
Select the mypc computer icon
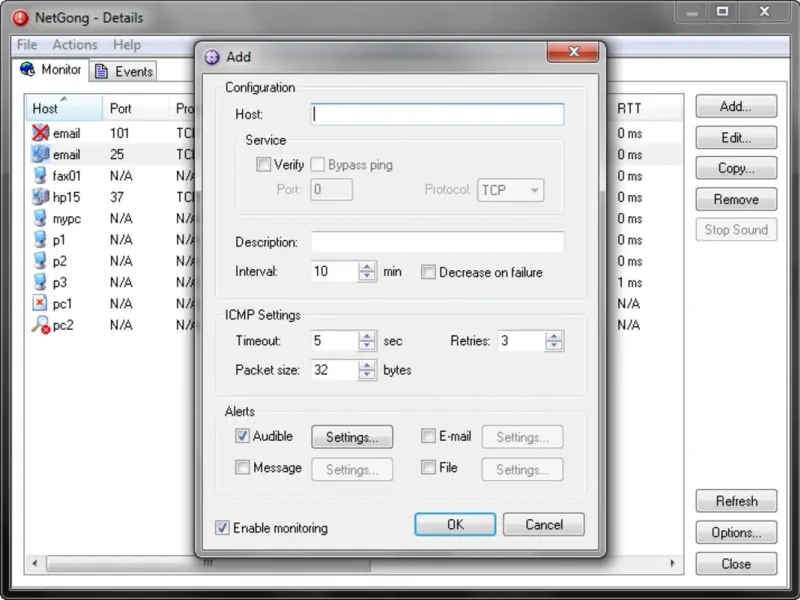click(x=40, y=218)
